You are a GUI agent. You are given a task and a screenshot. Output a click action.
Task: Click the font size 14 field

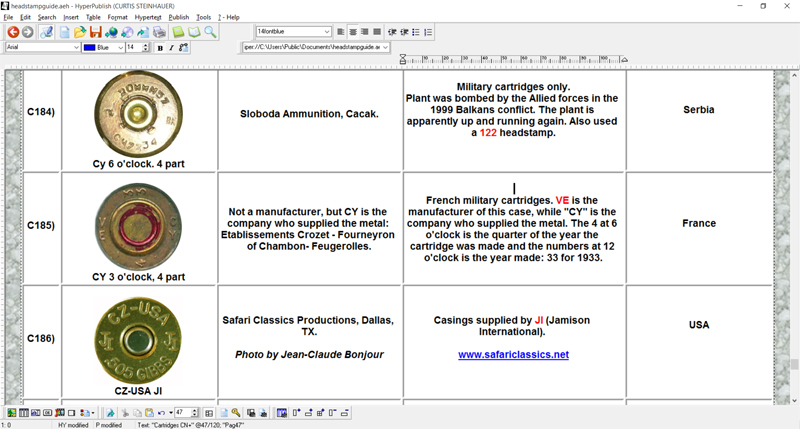click(133, 47)
